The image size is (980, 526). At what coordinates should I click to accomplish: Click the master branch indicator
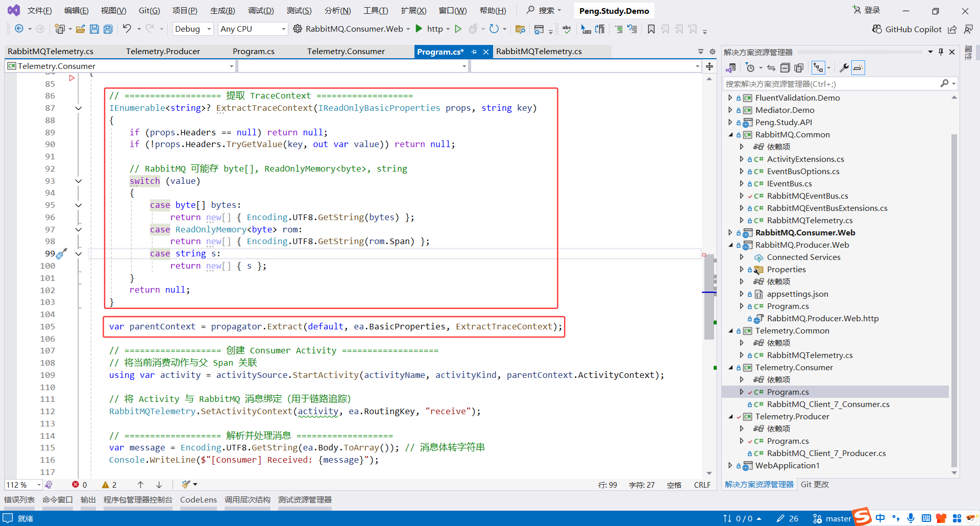click(x=832, y=519)
